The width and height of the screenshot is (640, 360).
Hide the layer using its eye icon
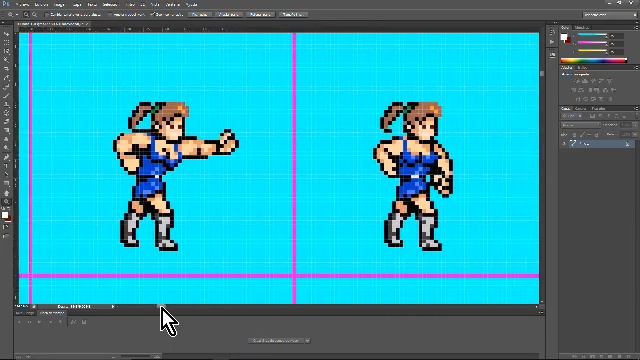(x=564, y=144)
